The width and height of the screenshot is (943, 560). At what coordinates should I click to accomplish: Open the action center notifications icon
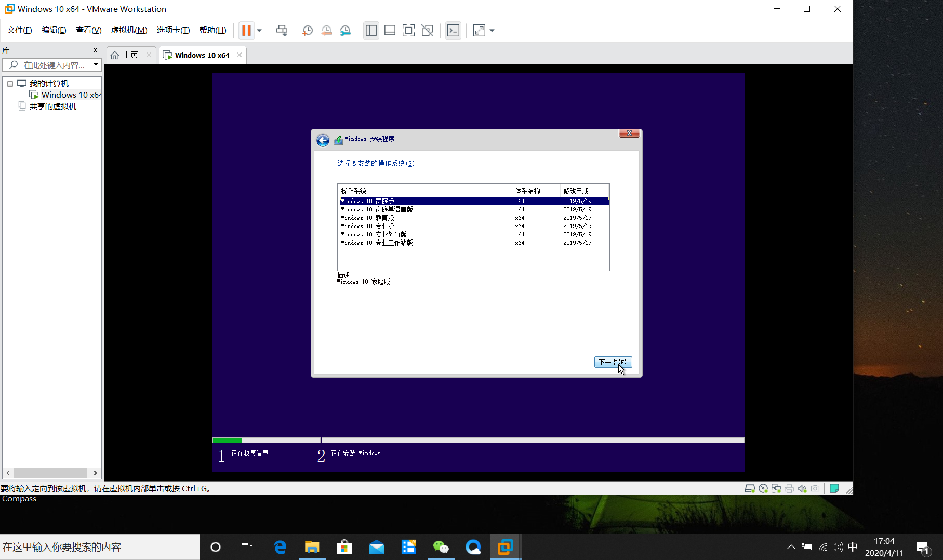click(923, 548)
